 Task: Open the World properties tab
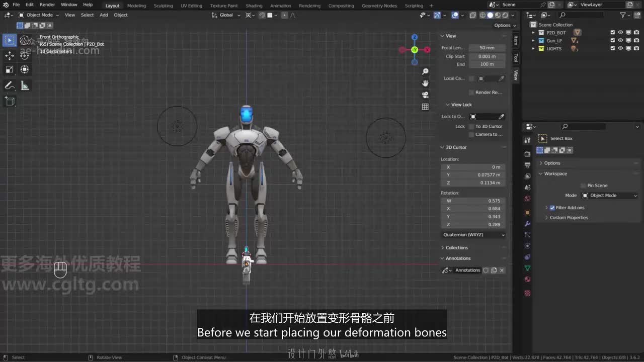coord(527,199)
